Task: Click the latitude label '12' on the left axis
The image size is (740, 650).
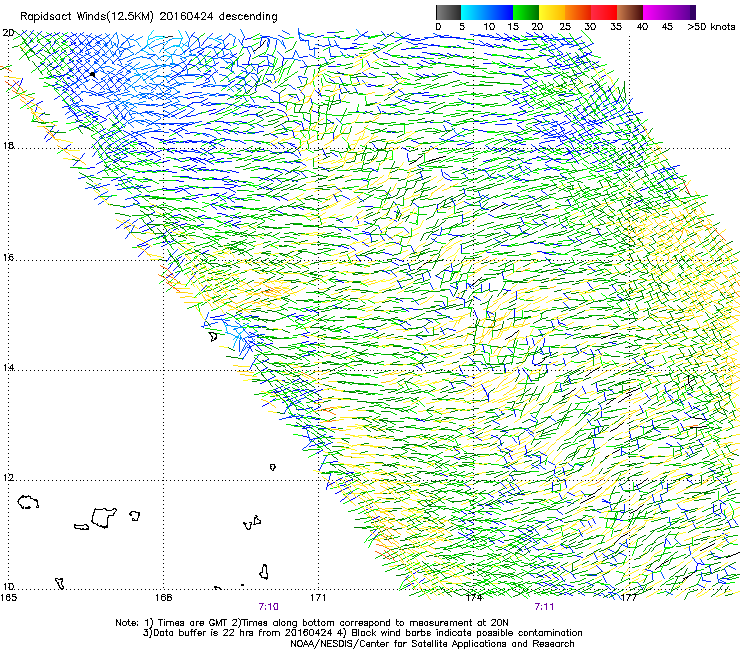Action: pos(8,478)
